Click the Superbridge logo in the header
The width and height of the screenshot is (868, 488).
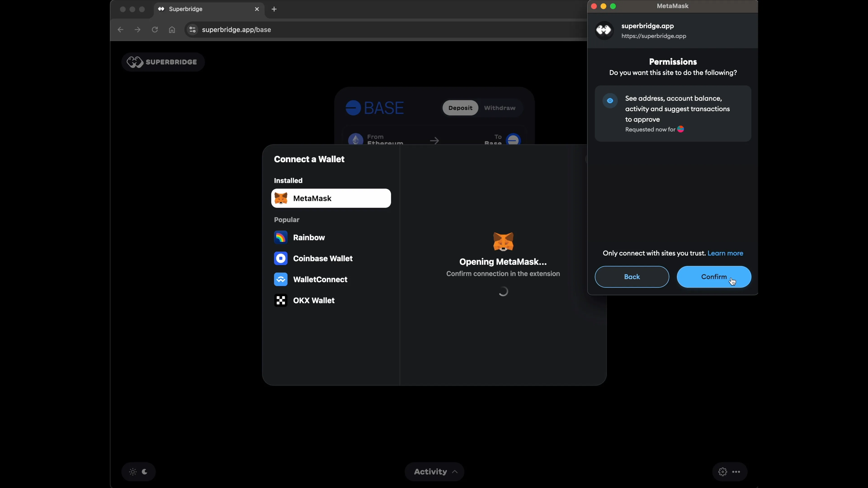click(163, 62)
